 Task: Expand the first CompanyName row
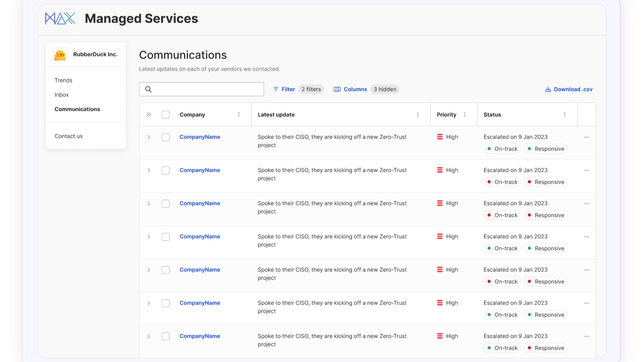[x=148, y=137]
